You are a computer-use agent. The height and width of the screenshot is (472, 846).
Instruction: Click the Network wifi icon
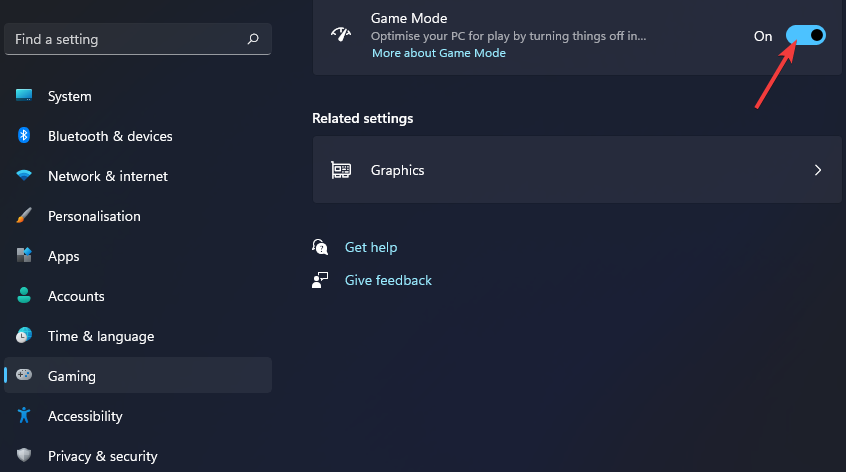coord(24,175)
